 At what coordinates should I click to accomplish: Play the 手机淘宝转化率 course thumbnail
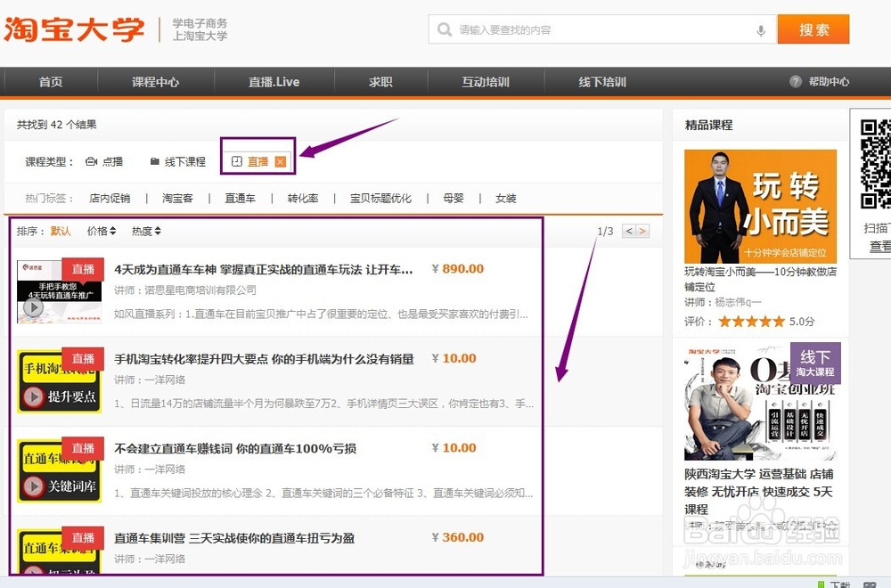click(59, 381)
